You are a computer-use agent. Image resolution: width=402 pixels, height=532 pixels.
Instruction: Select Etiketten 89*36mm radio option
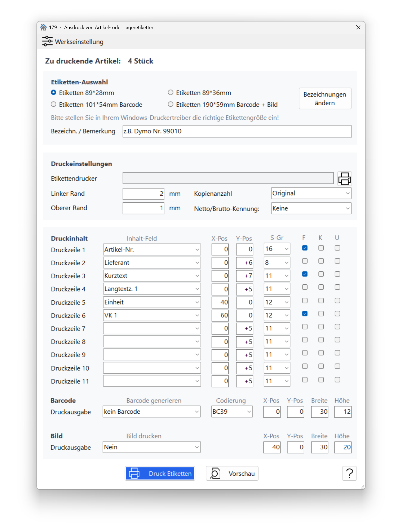coord(171,93)
